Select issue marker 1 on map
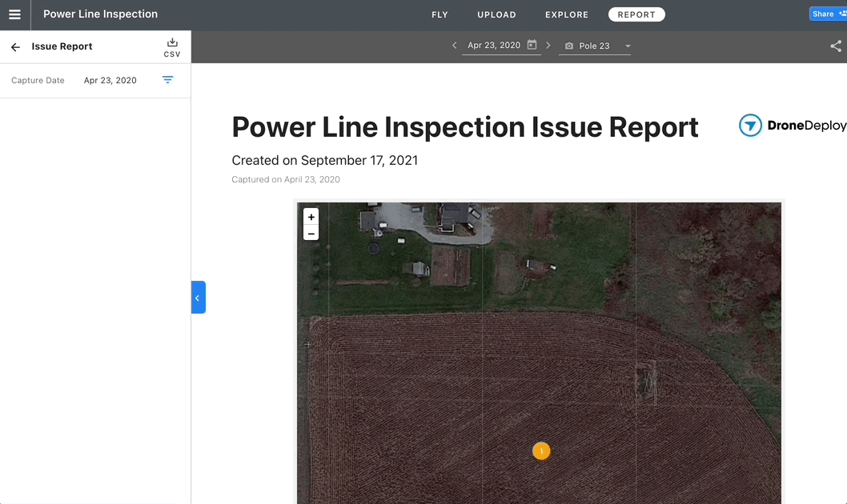Screen dimensions: 847x504 tap(541, 451)
